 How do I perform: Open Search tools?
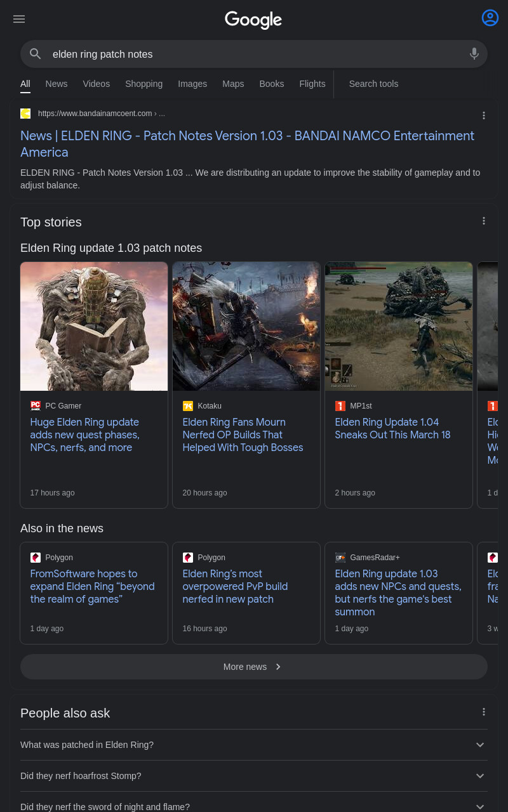click(x=373, y=84)
